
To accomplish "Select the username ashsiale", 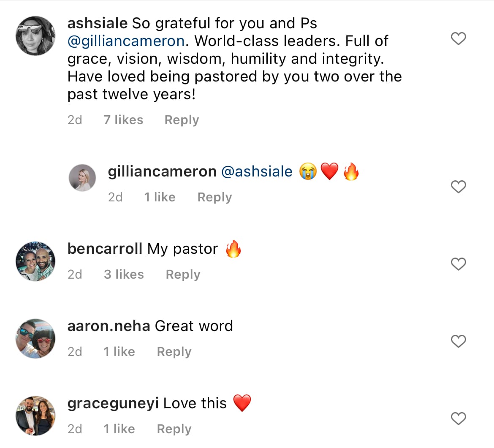I will coord(96,23).
